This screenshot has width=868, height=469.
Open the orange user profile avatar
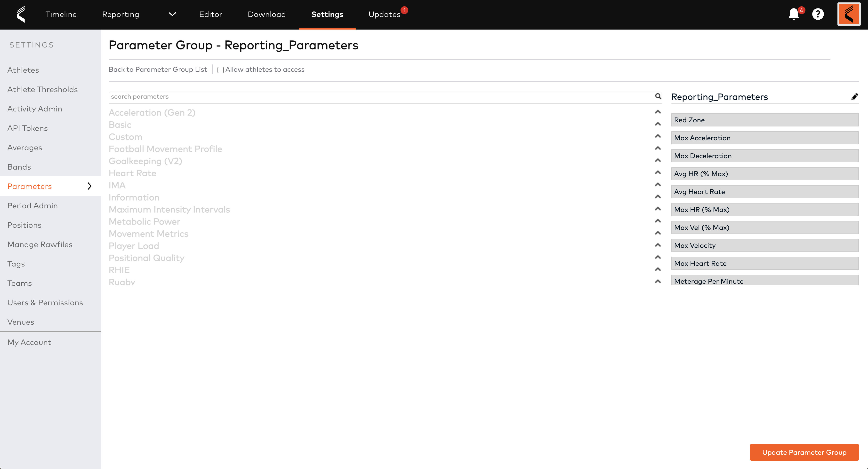pos(849,14)
